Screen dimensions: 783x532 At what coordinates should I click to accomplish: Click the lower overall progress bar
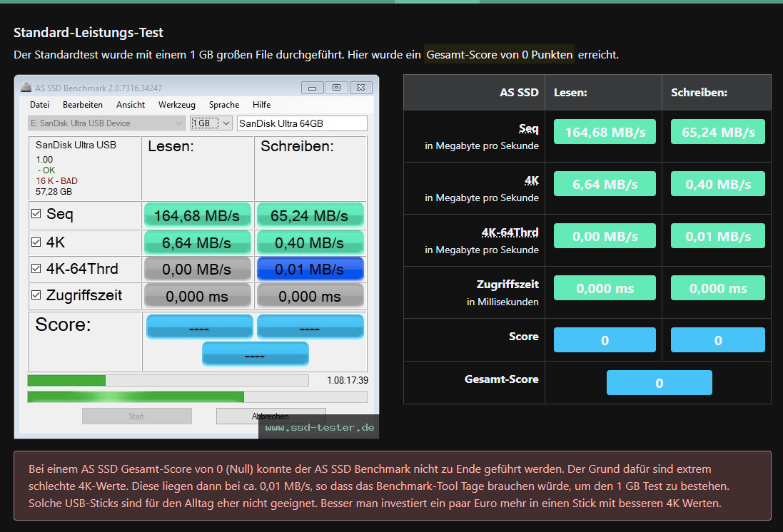[197, 397]
